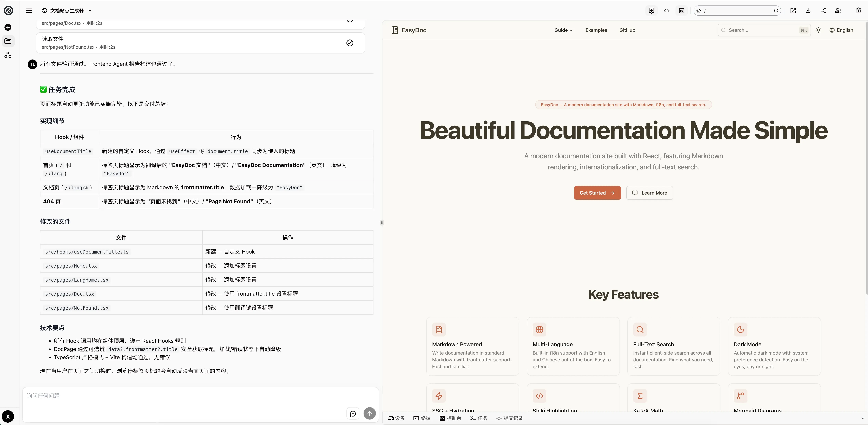The height and width of the screenshot is (425, 868).
Task: Expand the bottom panel with the chevron
Action: [862, 418]
